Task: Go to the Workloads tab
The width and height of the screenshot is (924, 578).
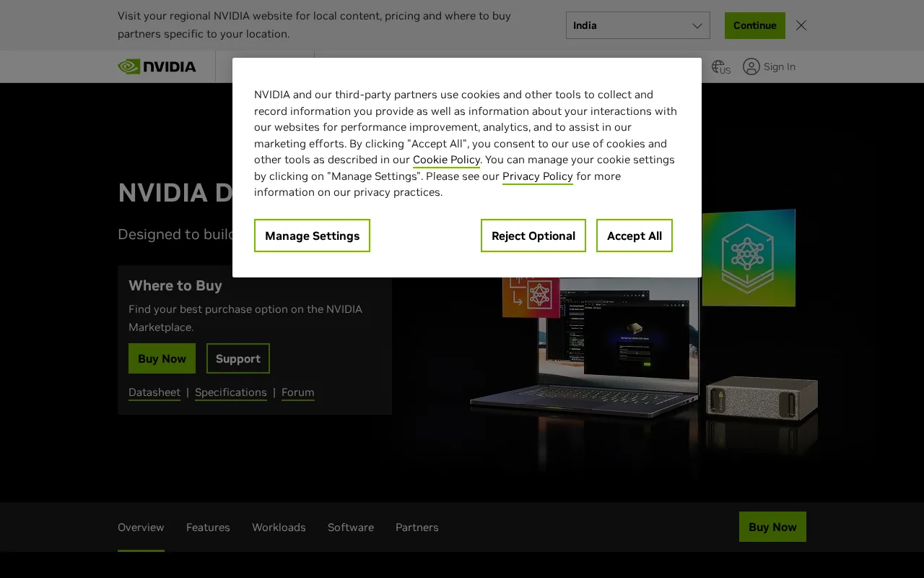Action: tap(279, 527)
